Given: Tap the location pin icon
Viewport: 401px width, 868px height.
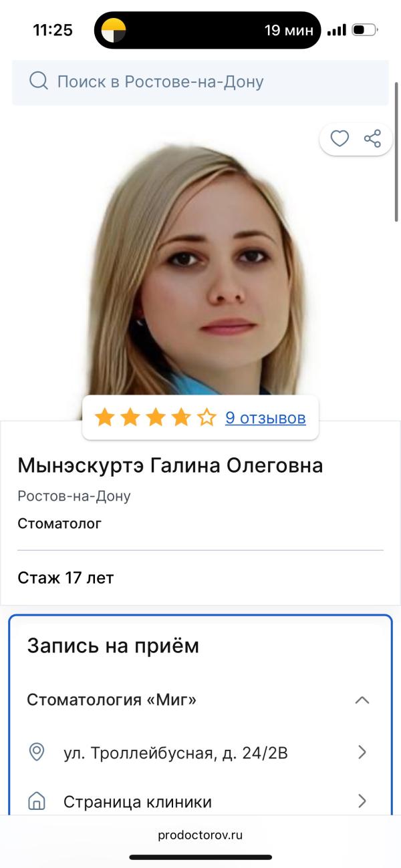Looking at the screenshot, I should click(x=37, y=752).
